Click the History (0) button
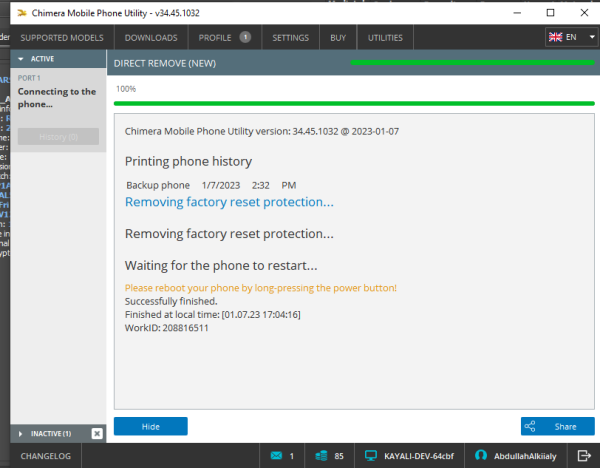600x468 pixels. click(x=58, y=137)
